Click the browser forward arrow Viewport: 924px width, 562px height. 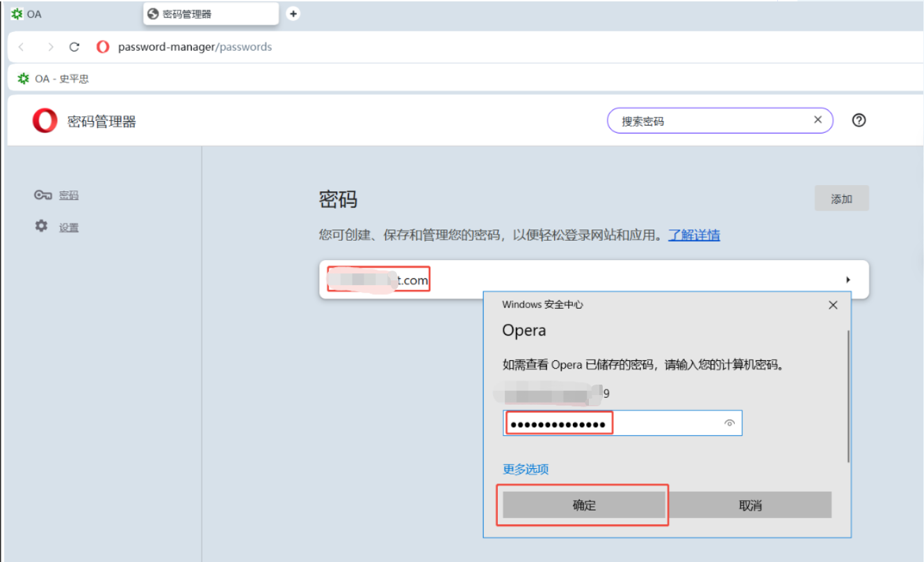pos(50,47)
